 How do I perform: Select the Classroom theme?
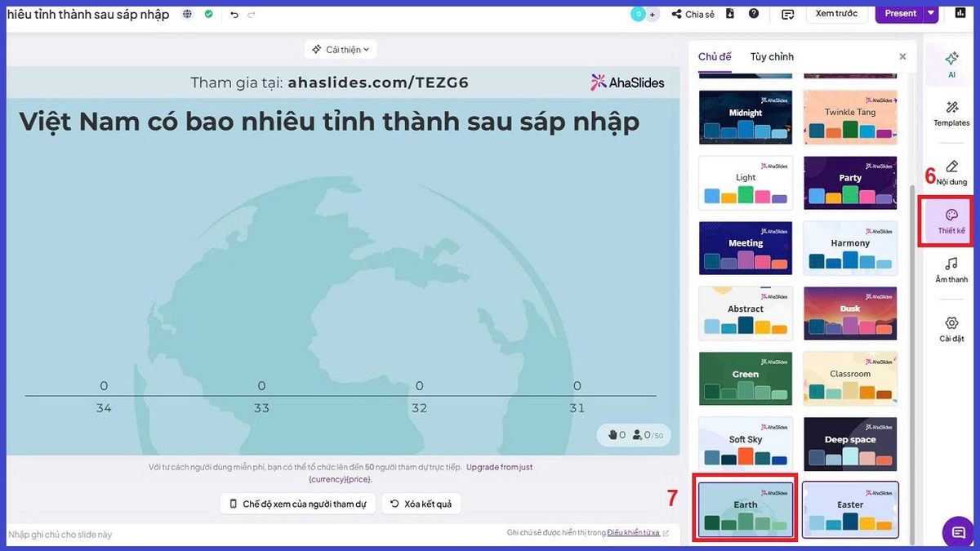click(850, 379)
